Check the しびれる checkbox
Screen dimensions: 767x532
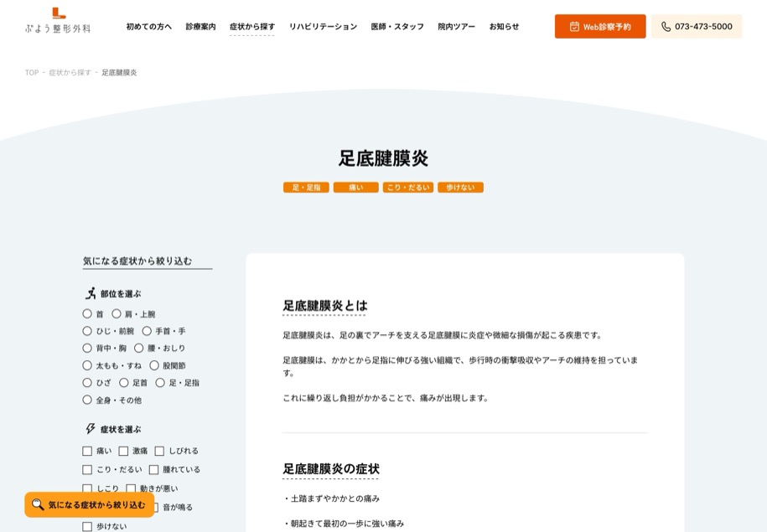(x=159, y=451)
